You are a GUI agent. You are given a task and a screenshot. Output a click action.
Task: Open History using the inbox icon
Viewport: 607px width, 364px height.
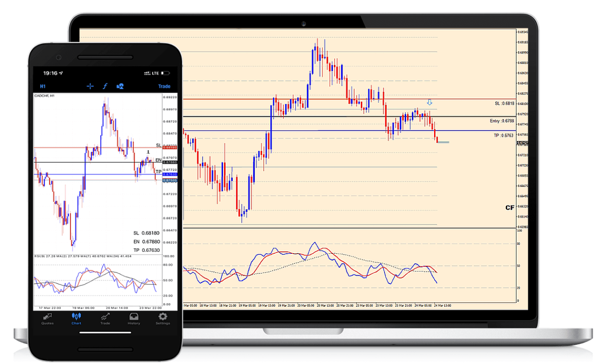click(134, 319)
